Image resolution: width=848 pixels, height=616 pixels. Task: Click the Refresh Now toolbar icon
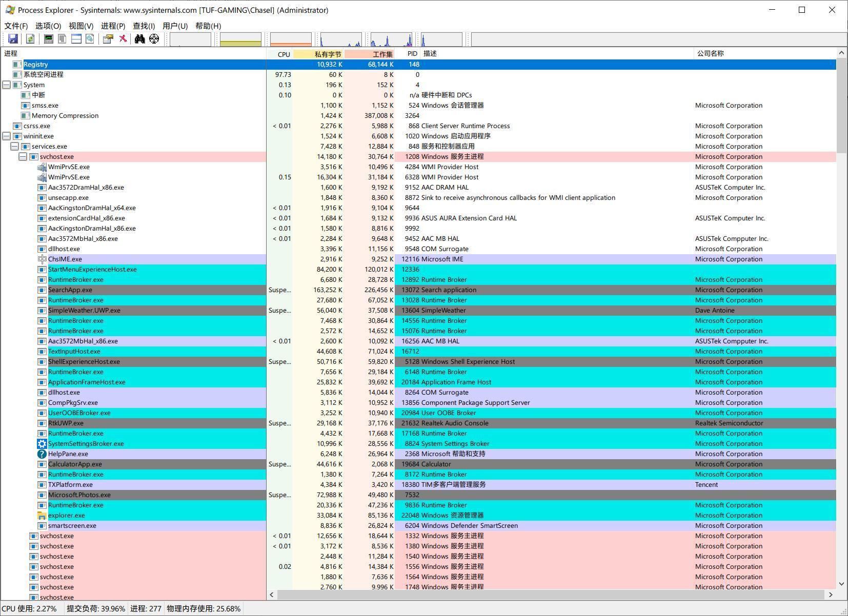(30, 39)
